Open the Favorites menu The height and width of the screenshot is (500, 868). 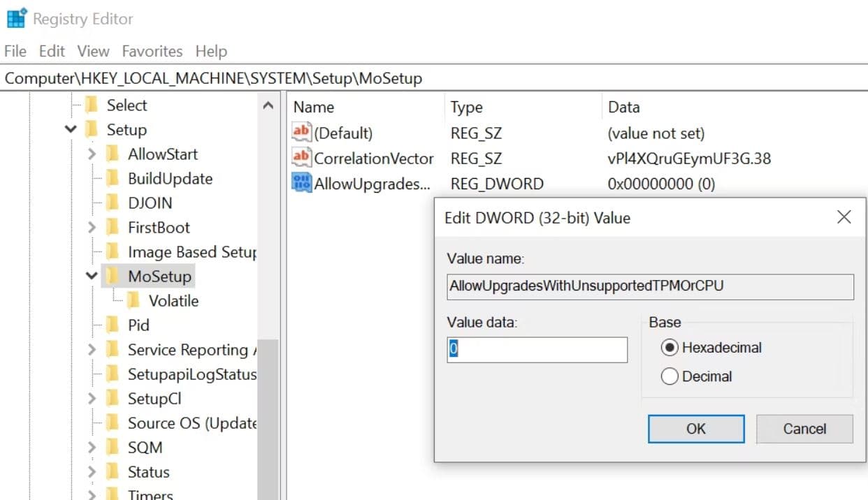[152, 50]
